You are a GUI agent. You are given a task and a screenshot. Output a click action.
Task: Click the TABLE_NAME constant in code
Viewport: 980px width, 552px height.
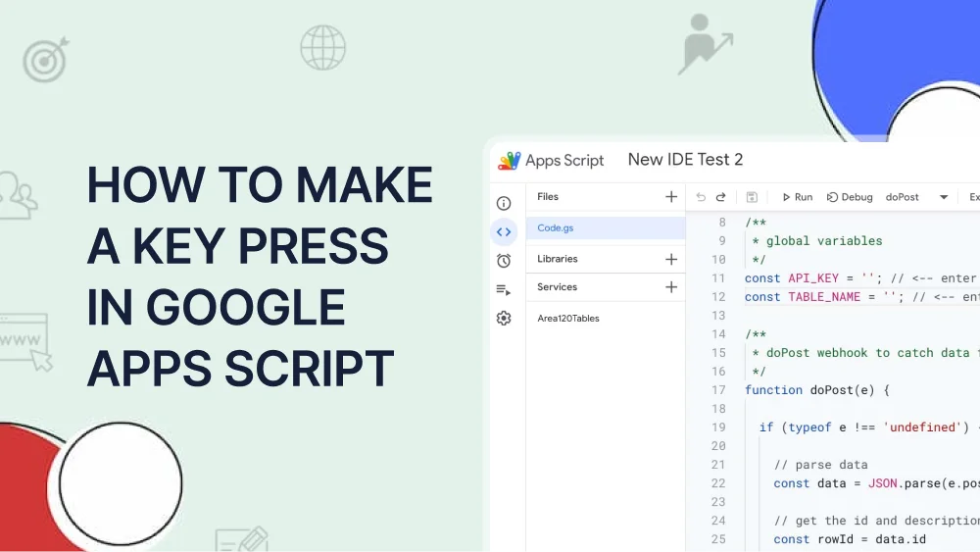pyautogui.click(x=824, y=297)
